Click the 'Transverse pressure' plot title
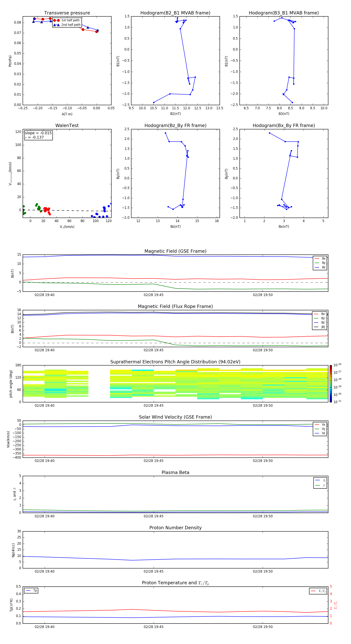The height and width of the screenshot is (644, 351). point(67,13)
